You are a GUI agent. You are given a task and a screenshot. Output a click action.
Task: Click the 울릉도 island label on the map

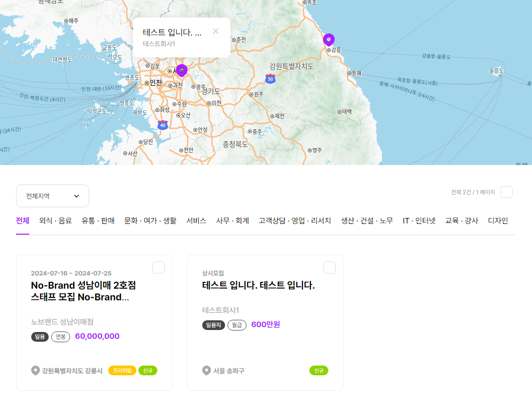496,71
